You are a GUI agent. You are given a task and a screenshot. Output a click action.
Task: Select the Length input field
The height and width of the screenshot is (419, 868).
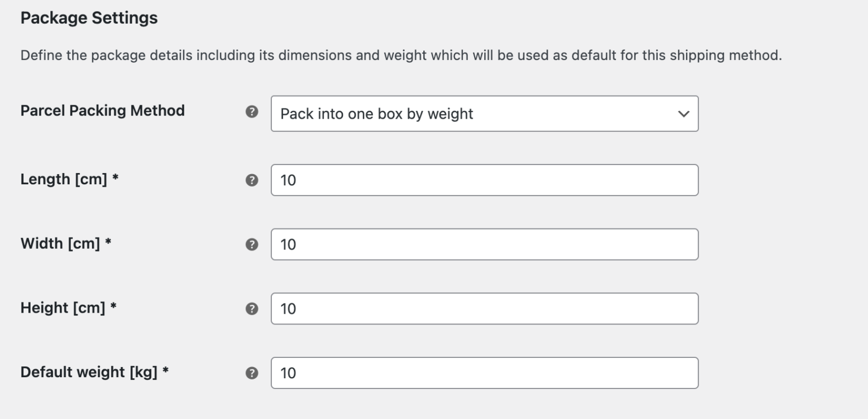point(484,179)
